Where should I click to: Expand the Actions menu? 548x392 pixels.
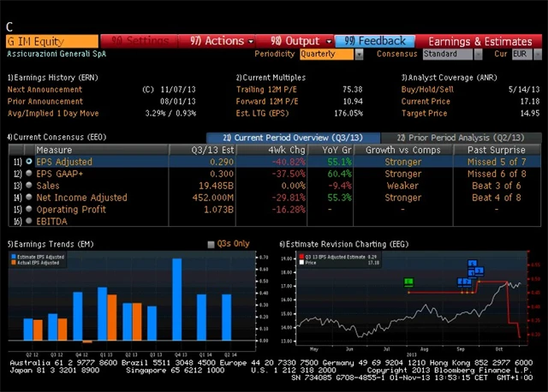tap(222, 40)
